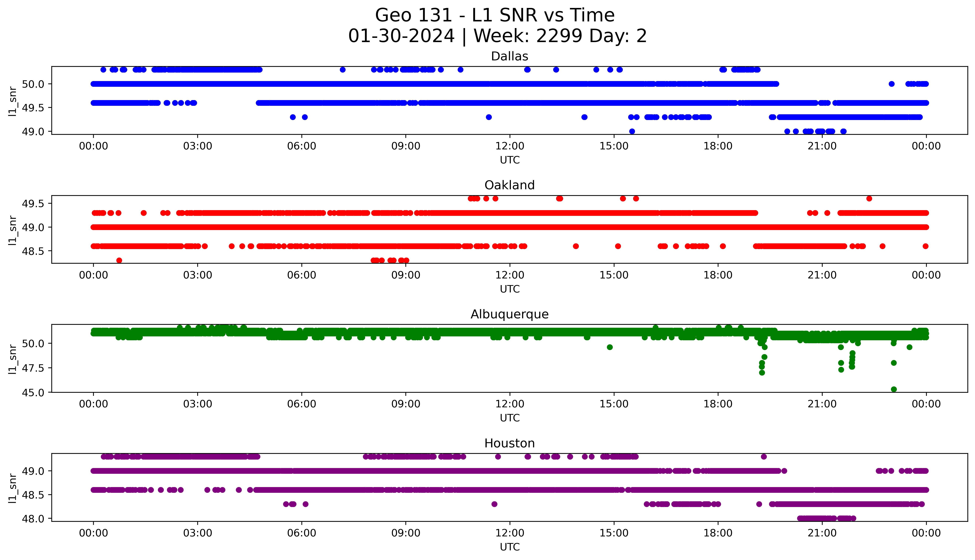
Task: Click the 49.5 y-tick in the Oakland plot
Action: 33,204
